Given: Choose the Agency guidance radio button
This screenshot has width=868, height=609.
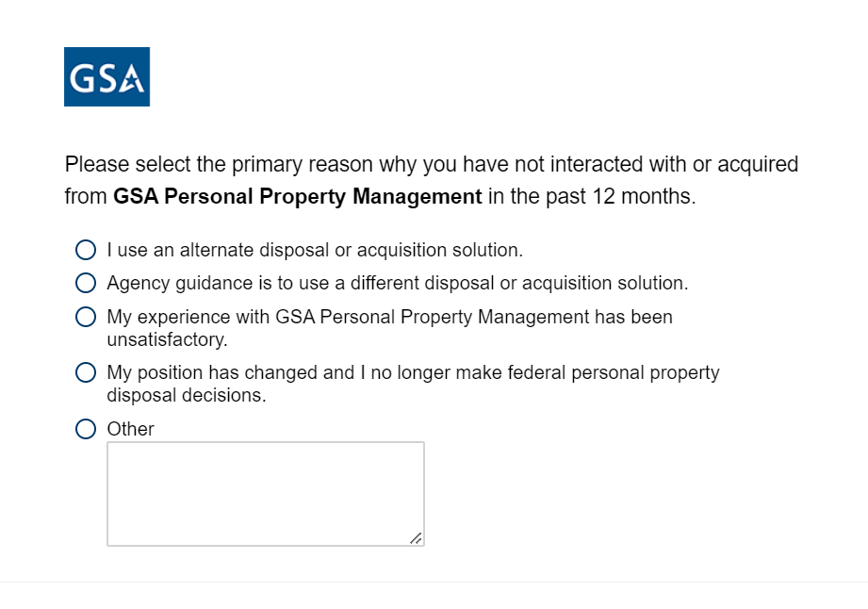Looking at the screenshot, I should click(x=86, y=283).
